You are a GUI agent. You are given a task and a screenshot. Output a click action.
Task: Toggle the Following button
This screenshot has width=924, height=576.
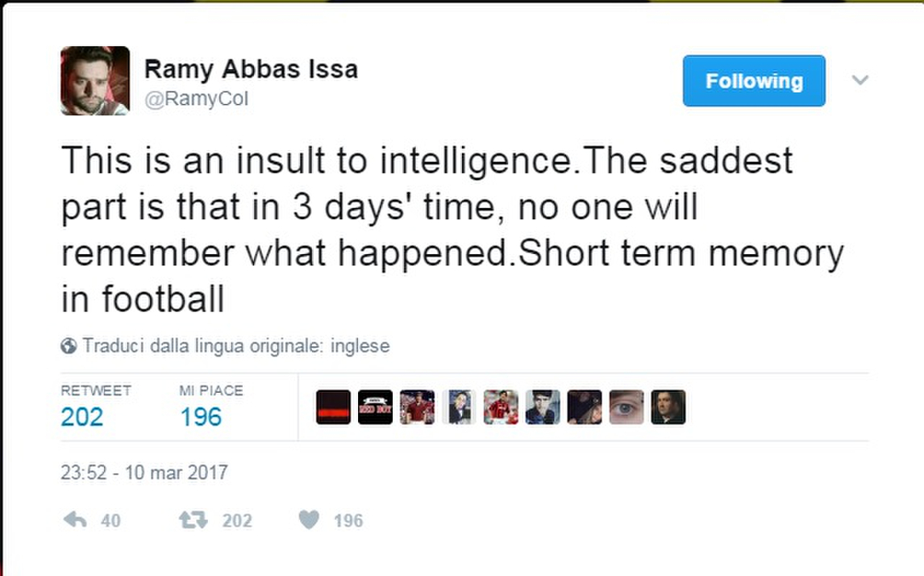(754, 81)
